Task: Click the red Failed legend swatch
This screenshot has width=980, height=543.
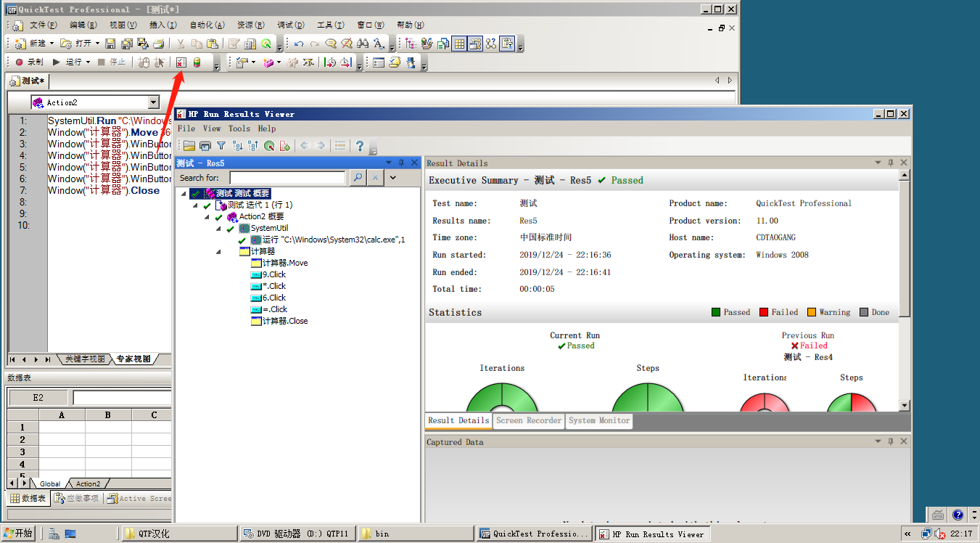Action: 764,312
